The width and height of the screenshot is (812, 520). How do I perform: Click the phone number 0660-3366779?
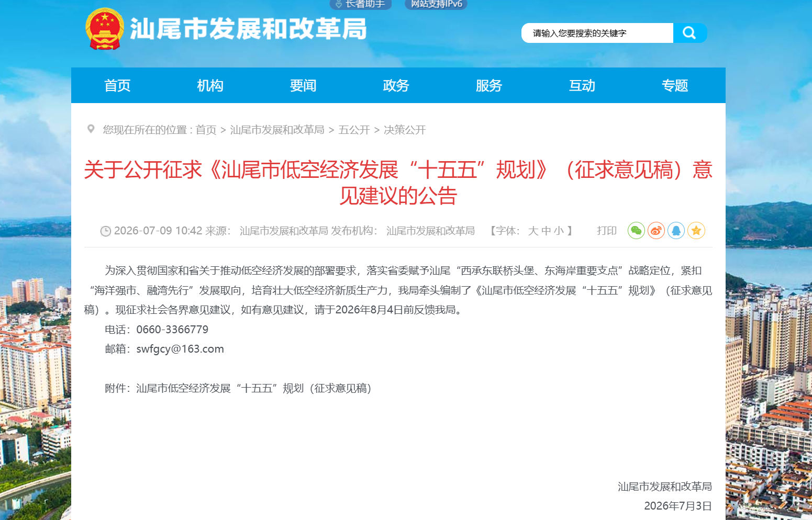pos(172,330)
